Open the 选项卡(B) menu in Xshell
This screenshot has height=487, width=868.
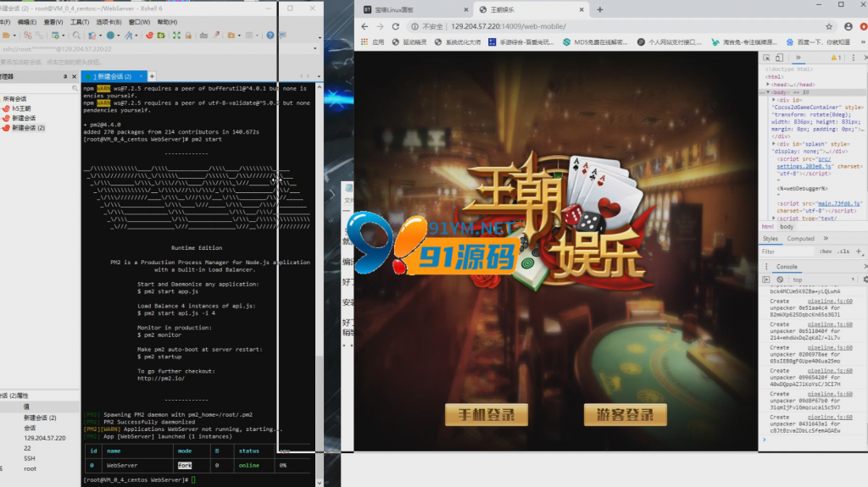pos(108,22)
